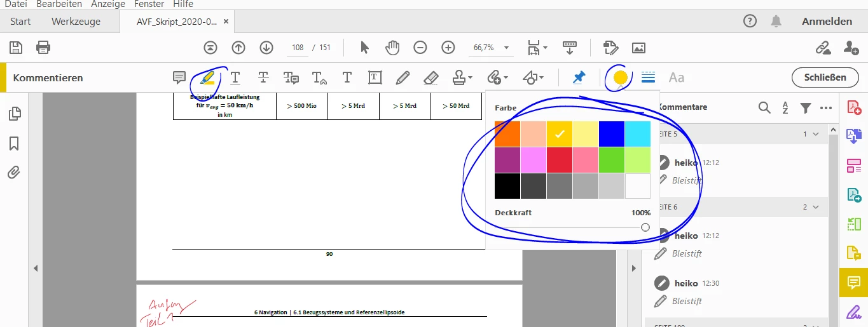Open the notifications bell
This screenshot has width=868, height=327.
(x=776, y=21)
